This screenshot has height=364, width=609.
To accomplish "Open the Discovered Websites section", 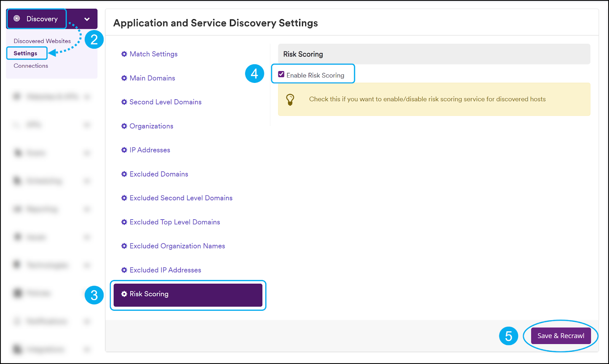I will click(42, 41).
